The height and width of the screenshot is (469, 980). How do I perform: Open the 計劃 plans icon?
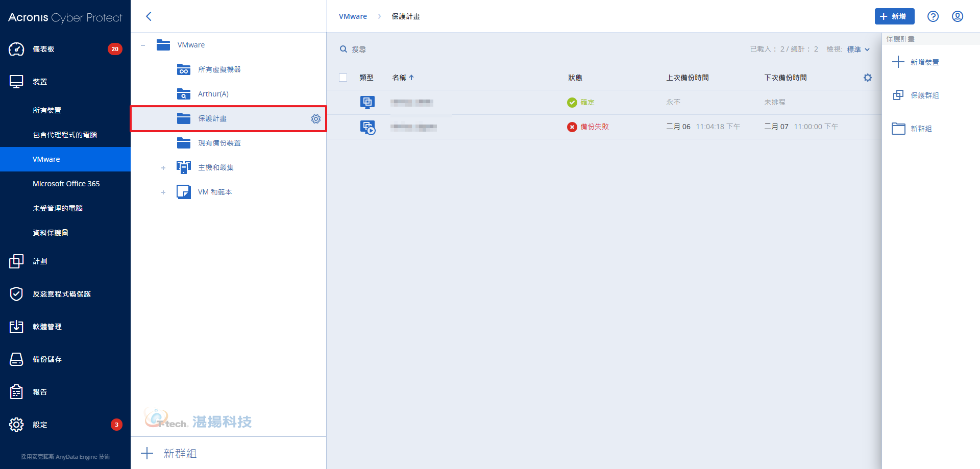tap(16, 261)
